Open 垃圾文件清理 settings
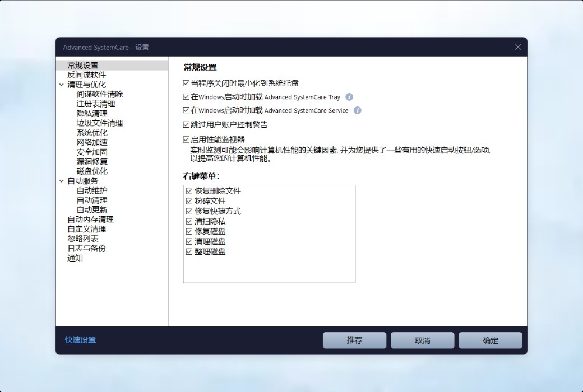 point(100,123)
